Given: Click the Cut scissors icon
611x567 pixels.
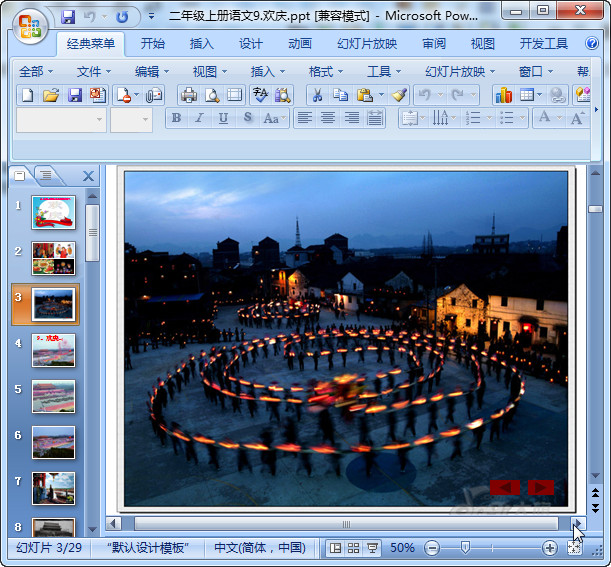Looking at the screenshot, I should [x=316, y=95].
